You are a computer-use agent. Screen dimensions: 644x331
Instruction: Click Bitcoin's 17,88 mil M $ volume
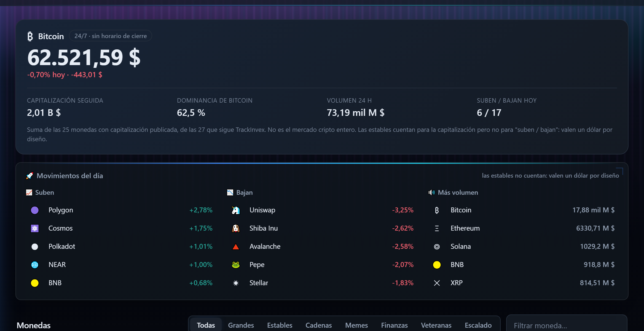(593, 210)
